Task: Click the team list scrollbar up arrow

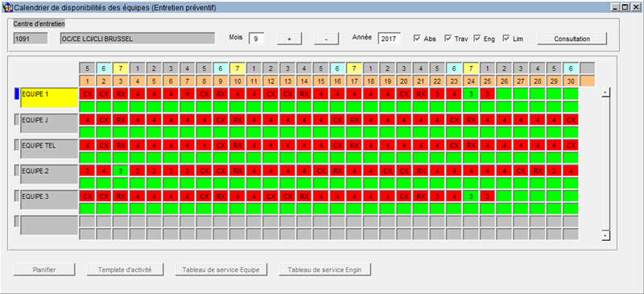Action: [x=605, y=93]
